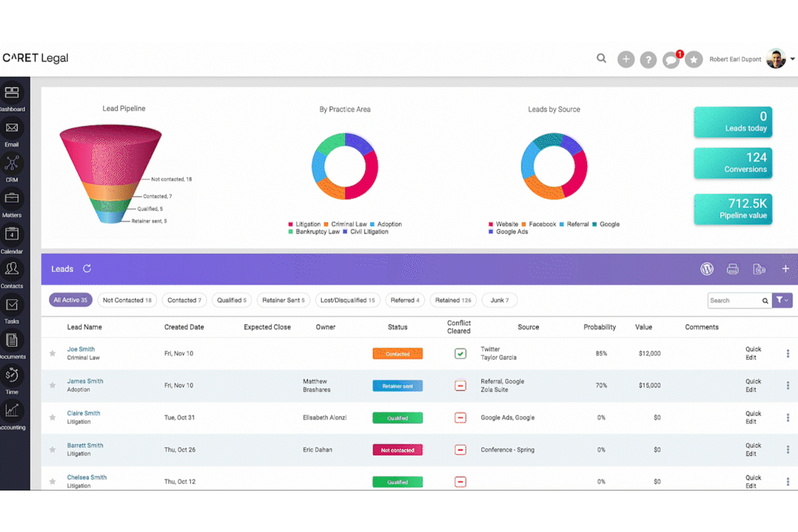Screen dimensions: 798x532
Task: Open the leads filter funnel dropdown
Action: (x=782, y=300)
